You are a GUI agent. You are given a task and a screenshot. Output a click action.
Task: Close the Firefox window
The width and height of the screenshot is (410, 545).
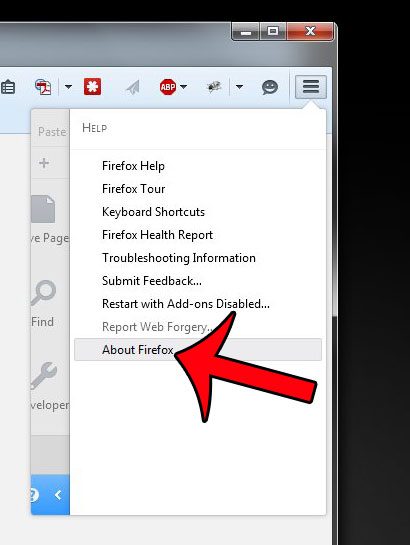coord(310,32)
